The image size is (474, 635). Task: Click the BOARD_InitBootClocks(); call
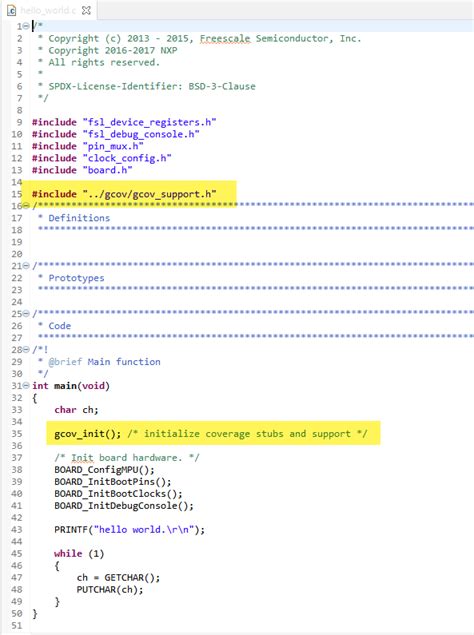(118, 494)
